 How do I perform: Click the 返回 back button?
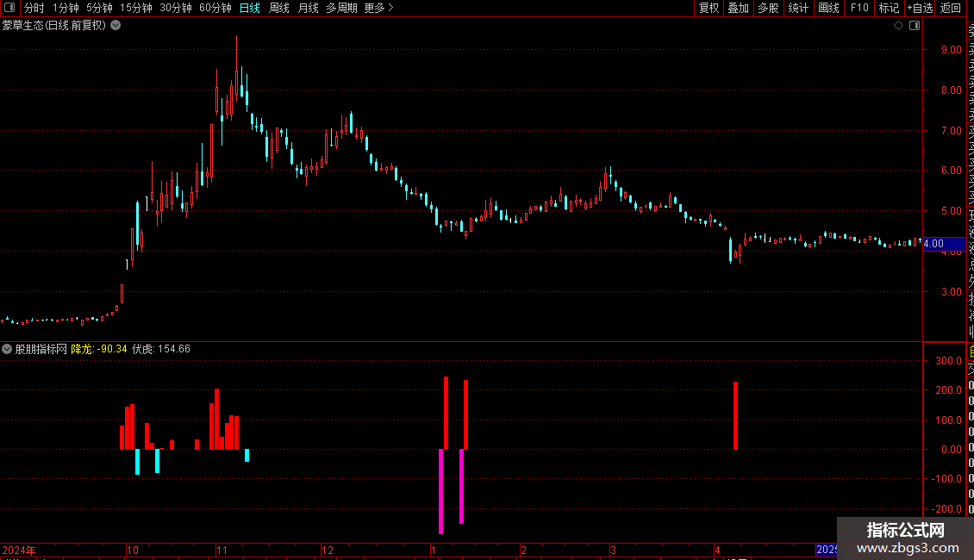tap(951, 8)
